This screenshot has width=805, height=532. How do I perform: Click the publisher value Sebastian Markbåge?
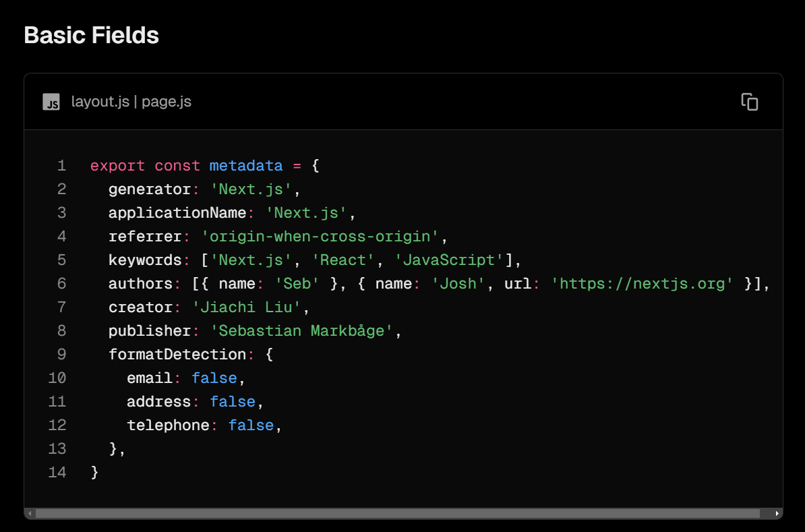tap(303, 330)
